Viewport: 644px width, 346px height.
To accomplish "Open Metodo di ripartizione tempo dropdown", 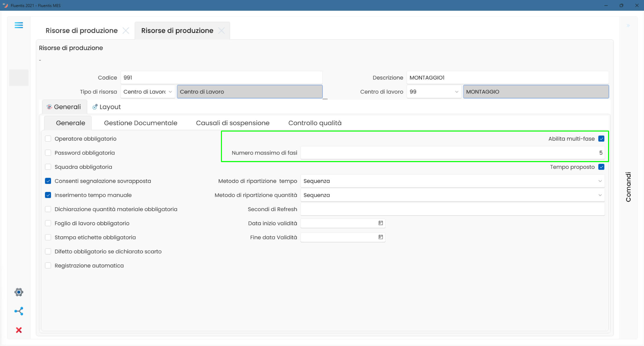I will point(600,181).
